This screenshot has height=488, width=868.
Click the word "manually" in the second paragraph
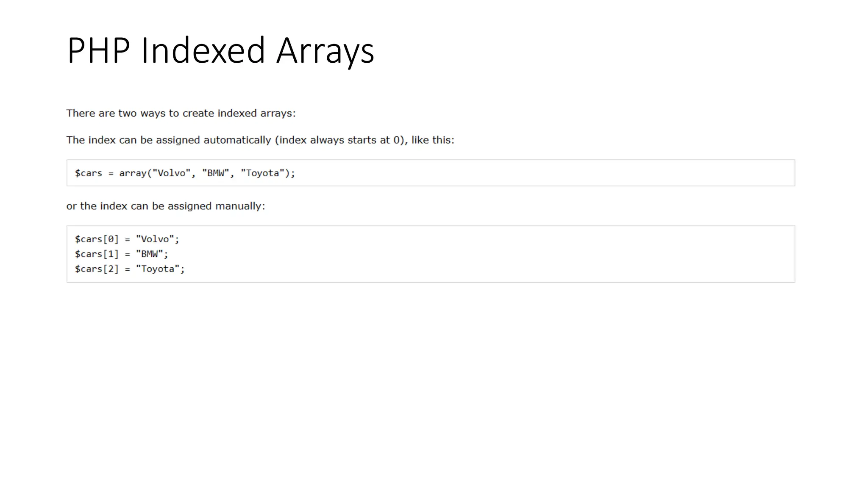point(239,206)
